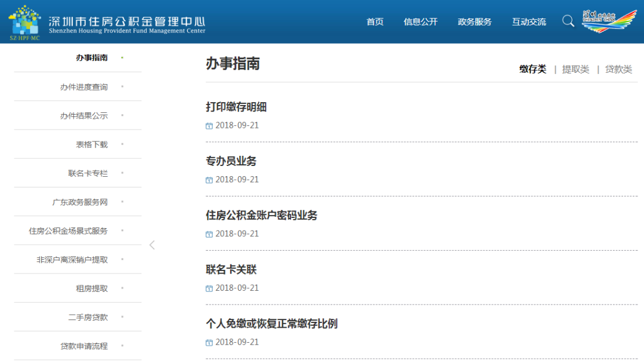
Task: Go to 首页 in the top navigation
Action: coord(375,21)
